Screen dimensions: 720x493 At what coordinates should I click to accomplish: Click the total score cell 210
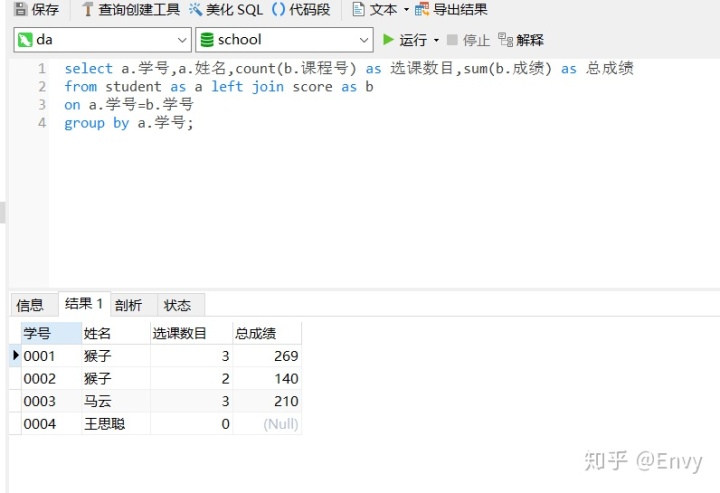(267, 401)
